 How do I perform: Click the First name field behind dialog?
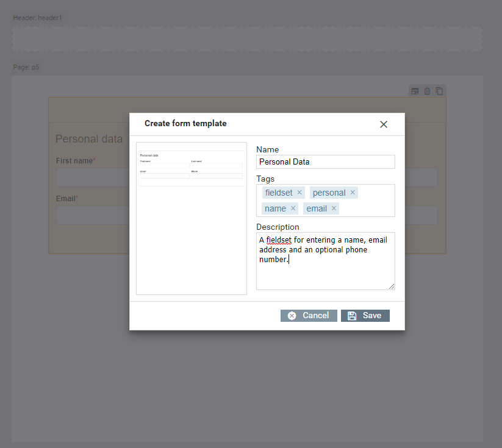91,177
